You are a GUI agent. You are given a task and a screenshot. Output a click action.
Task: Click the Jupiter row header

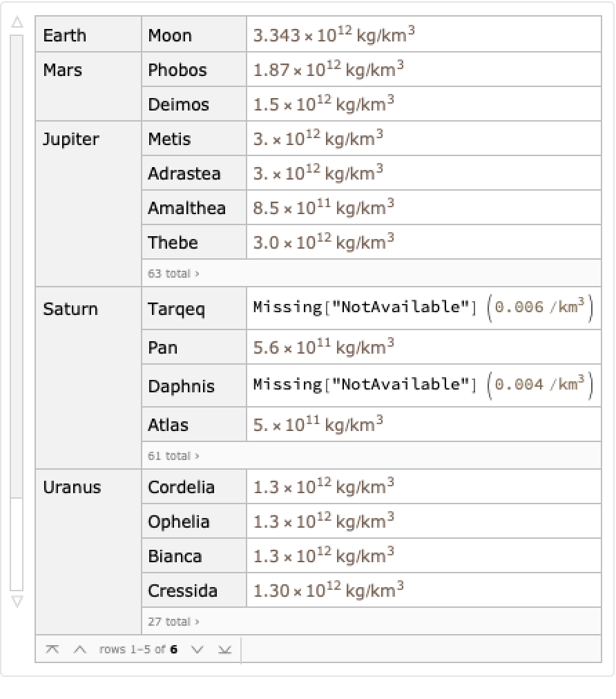tap(71, 139)
